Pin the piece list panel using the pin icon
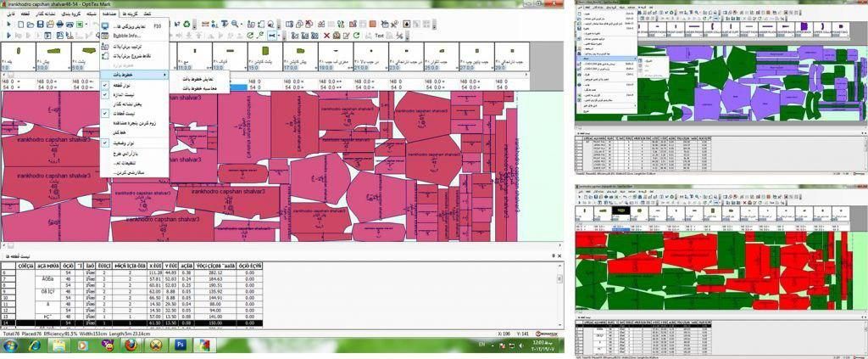This screenshot has height=359, width=868. [x=554, y=255]
